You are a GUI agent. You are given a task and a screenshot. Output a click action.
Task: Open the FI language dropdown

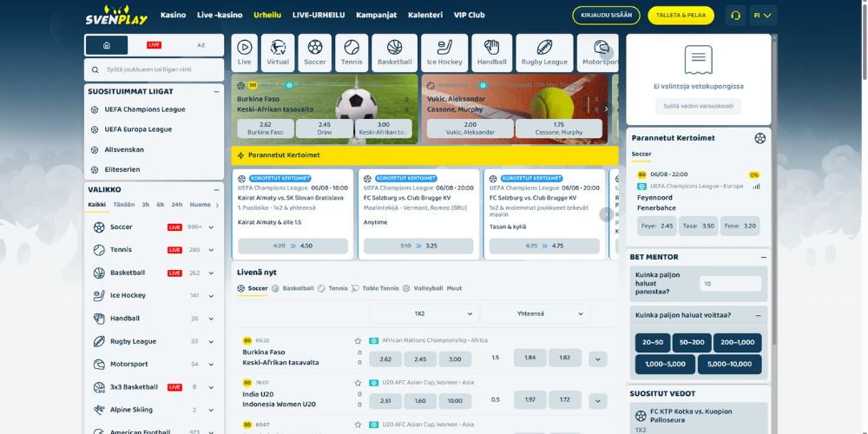(x=763, y=16)
